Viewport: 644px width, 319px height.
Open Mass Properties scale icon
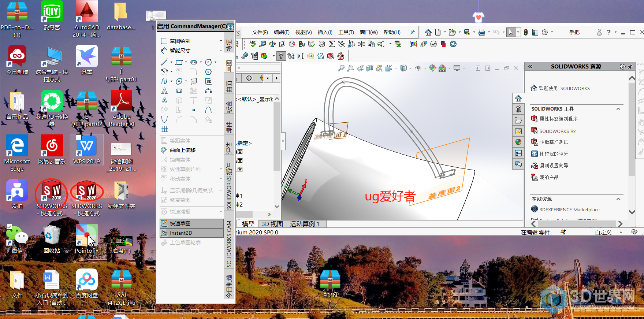click(x=272, y=44)
